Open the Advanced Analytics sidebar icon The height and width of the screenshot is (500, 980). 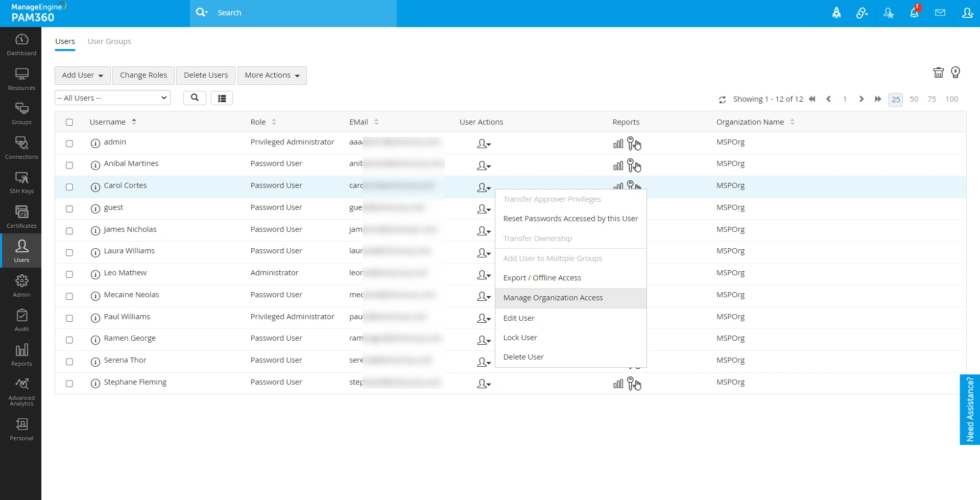click(21, 391)
